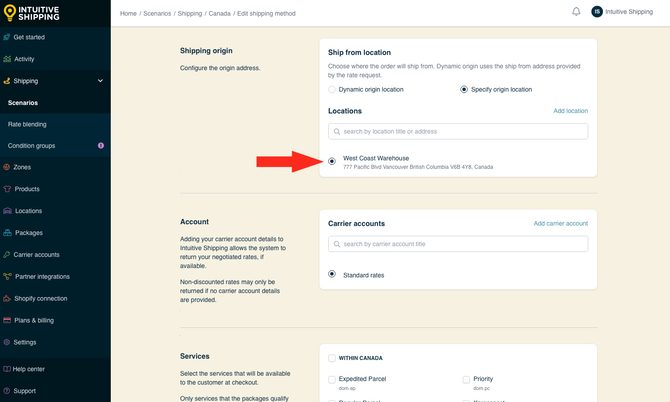Viewport: 670px width, 402px height.
Task: Click the Activity chart icon
Action: pos(7,59)
